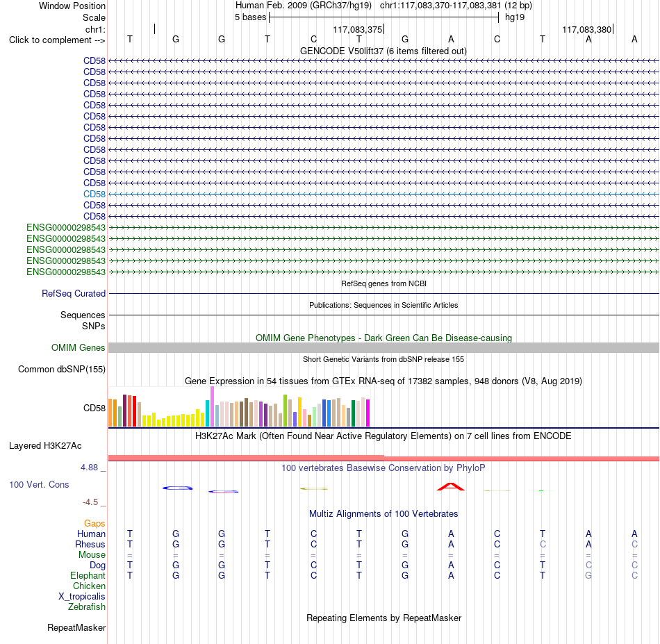Click the 'chr1:' ruler label
This screenshot has width=660, height=644.
[95, 29]
